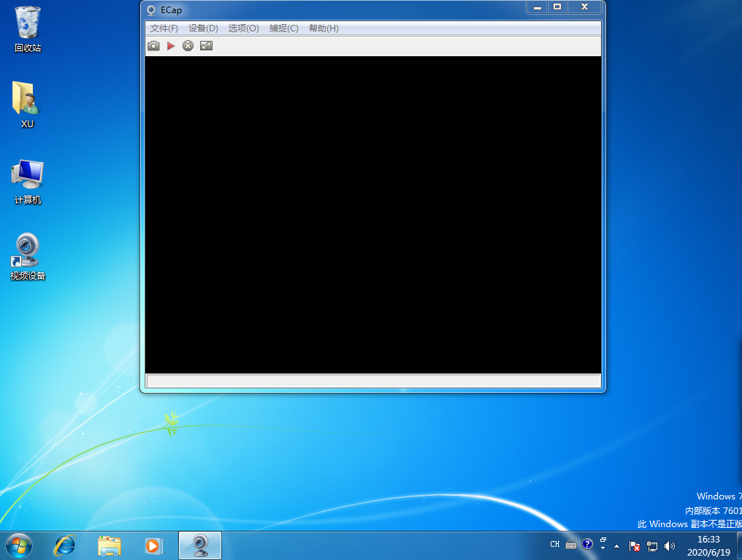The width and height of the screenshot is (742, 560).
Task: Open the 文件(F) menu
Action: coord(164,28)
